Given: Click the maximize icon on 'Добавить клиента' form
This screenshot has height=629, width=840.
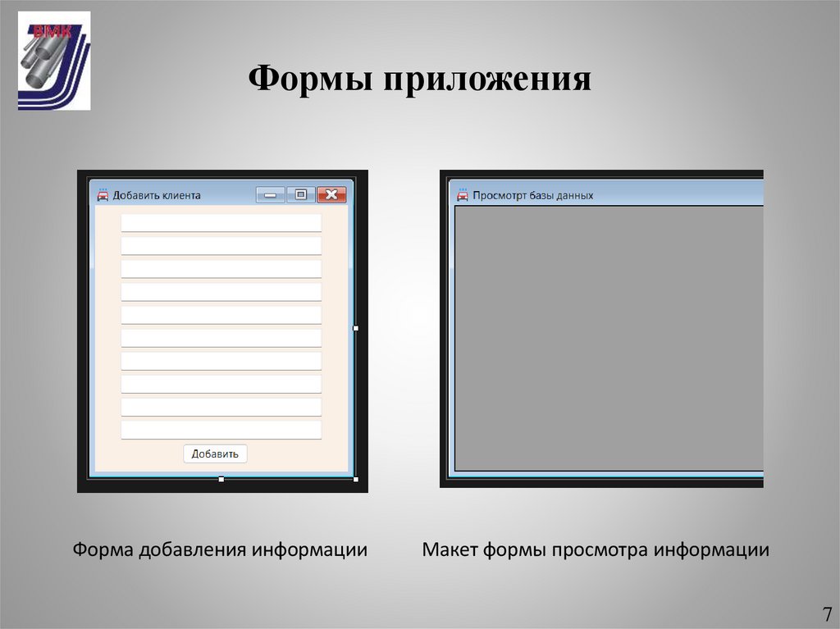Looking at the screenshot, I should [303, 195].
